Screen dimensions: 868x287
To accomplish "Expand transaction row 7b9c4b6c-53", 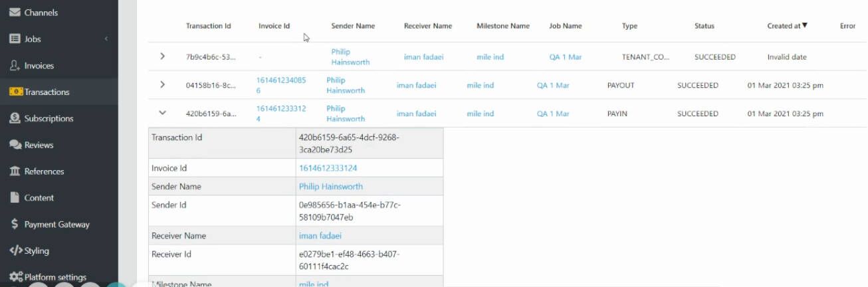I will point(162,56).
